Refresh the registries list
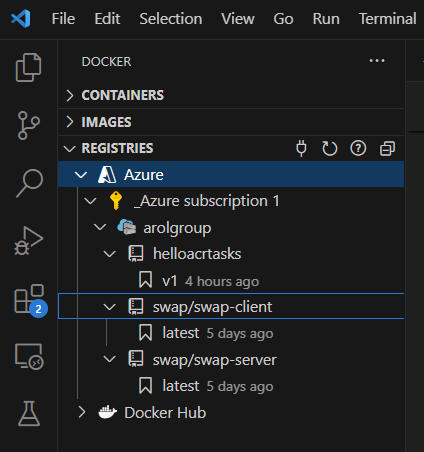424x452 pixels. 330,148
